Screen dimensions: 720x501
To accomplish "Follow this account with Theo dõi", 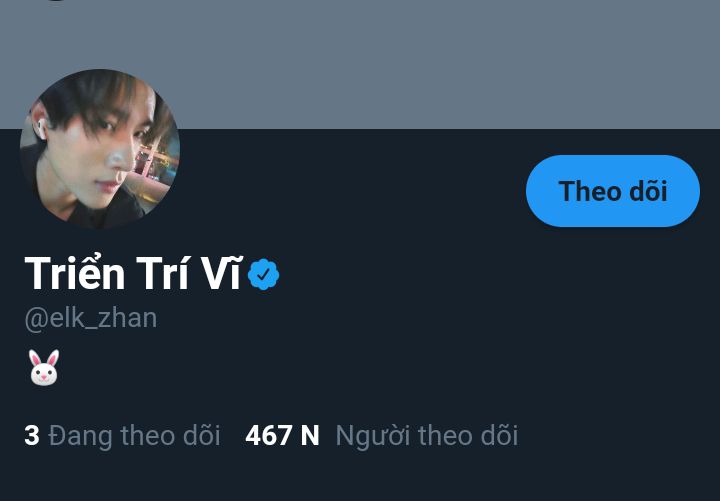I will click(612, 191).
